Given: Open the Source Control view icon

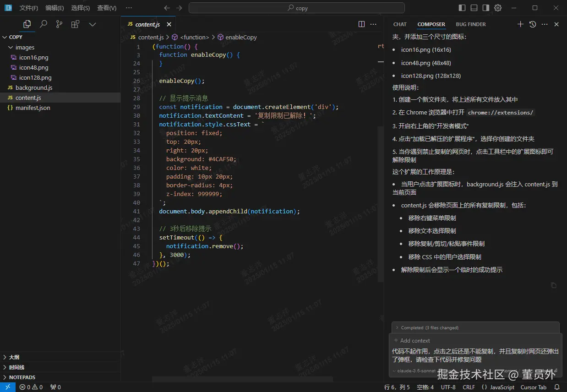Looking at the screenshot, I should [59, 24].
